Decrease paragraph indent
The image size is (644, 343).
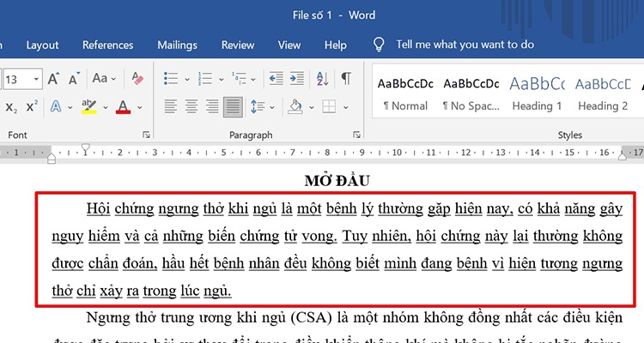(276, 78)
